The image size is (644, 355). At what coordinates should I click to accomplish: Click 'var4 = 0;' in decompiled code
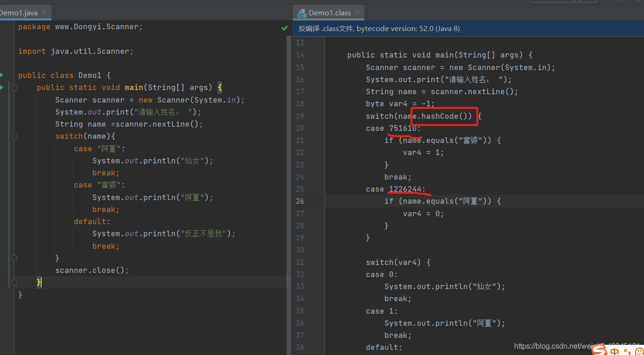pos(424,213)
